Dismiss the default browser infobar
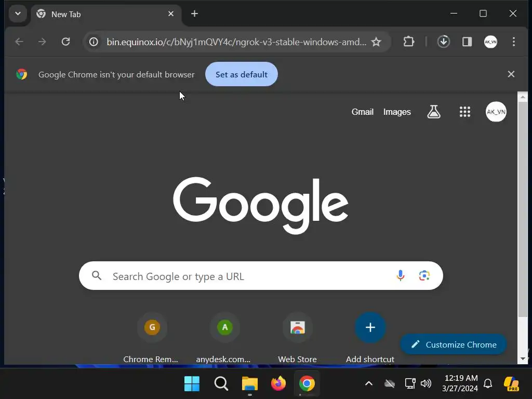532x399 pixels. [x=511, y=74]
